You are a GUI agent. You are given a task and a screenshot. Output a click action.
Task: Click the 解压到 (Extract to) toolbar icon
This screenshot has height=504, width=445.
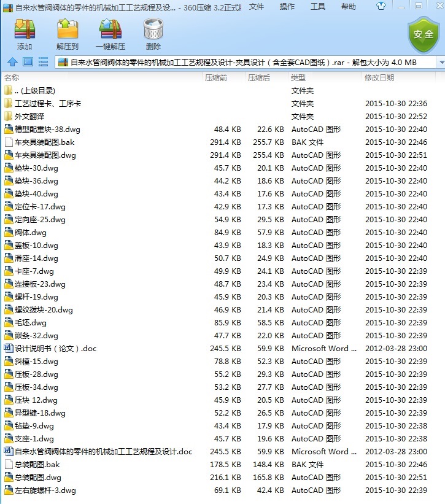pyautogui.click(x=68, y=34)
